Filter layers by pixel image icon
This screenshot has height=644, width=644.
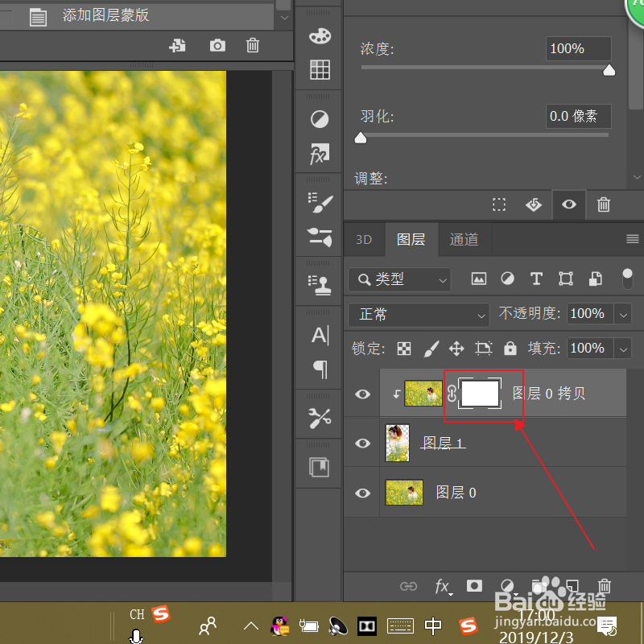click(x=479, y=279)
